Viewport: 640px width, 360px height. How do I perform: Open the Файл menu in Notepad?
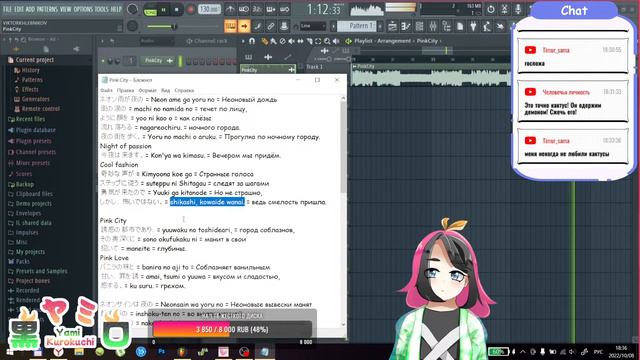106,90
